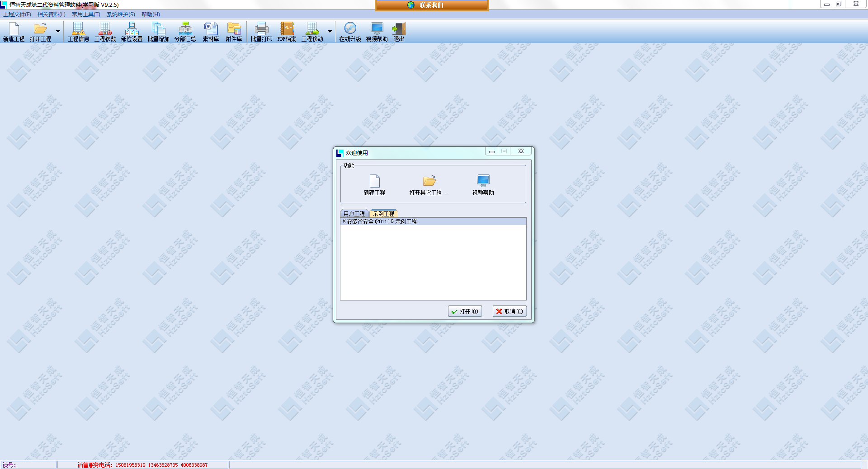
Task: Click the 锁号 status bar field
Action: (x=28, y=465)
